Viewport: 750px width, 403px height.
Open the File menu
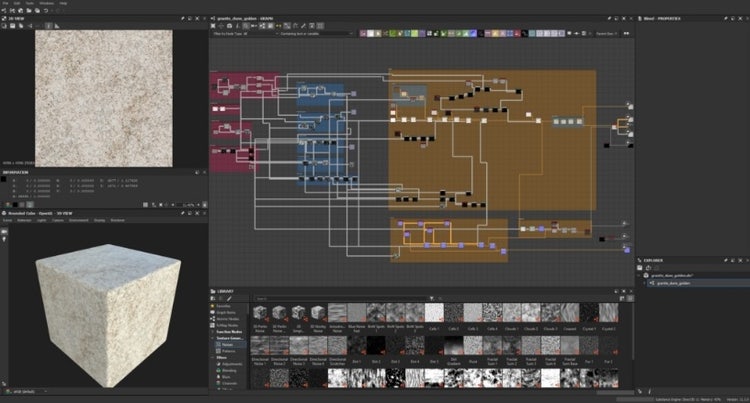click(6, 3)
